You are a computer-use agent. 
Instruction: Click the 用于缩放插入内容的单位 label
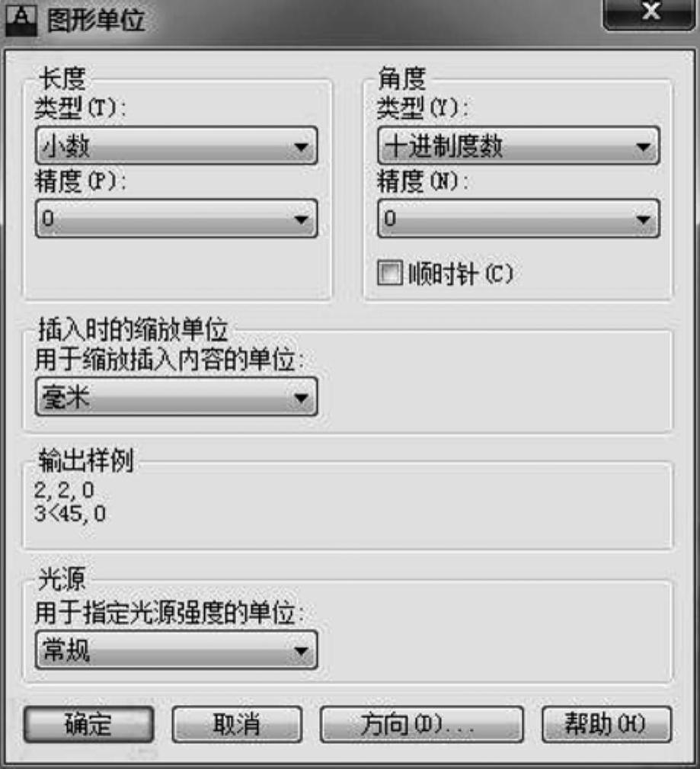click(174, 361)
